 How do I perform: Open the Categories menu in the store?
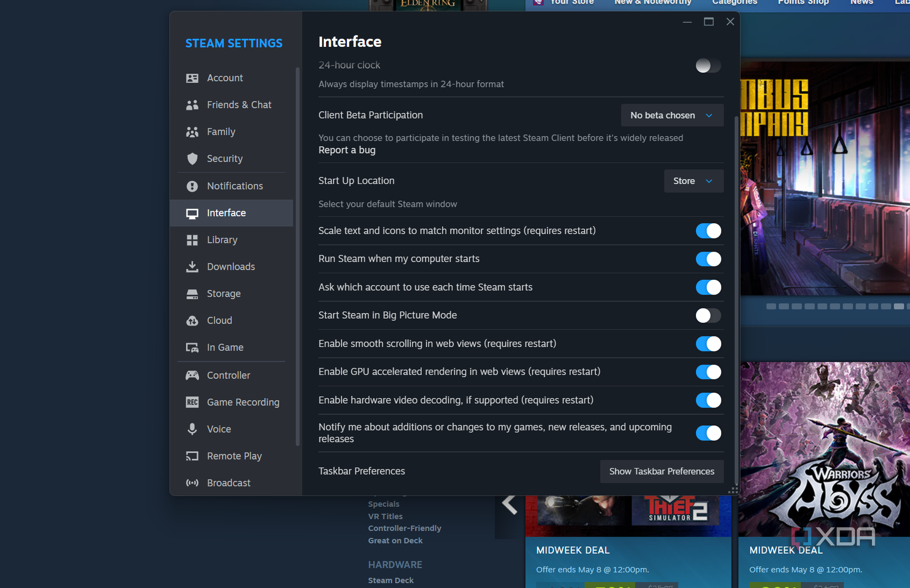point(734,3)
